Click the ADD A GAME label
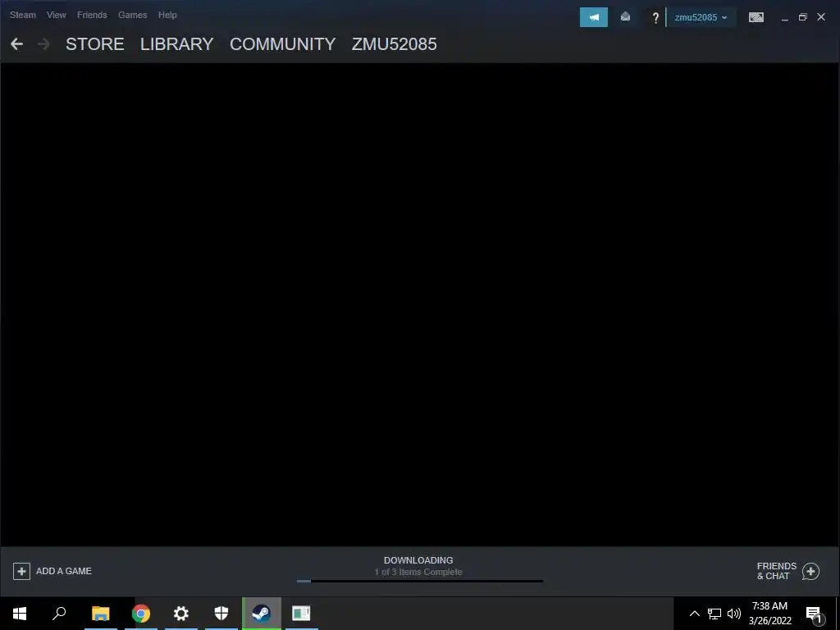Viewport: 840px width, 630px height. (x=64, y=571)
